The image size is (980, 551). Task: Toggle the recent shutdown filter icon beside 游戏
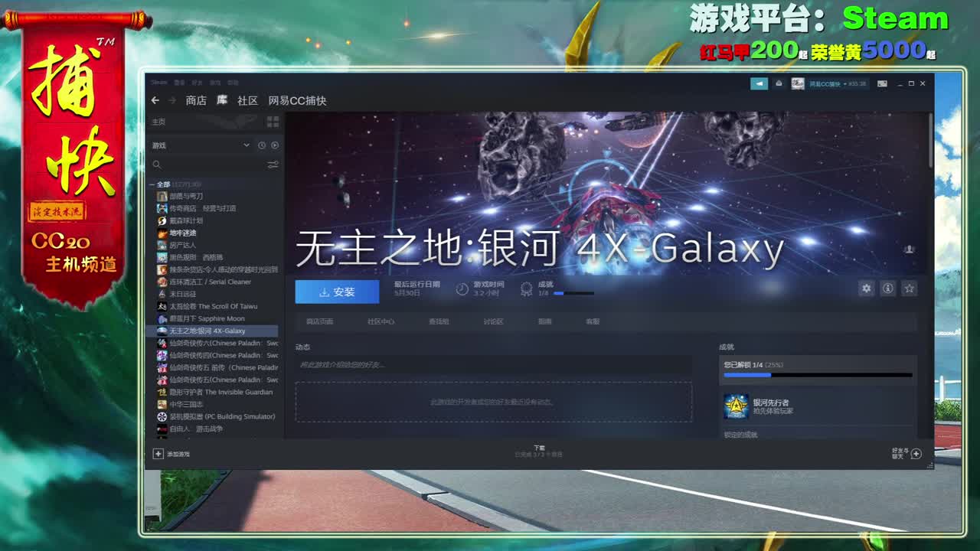[x=262, y=145]
